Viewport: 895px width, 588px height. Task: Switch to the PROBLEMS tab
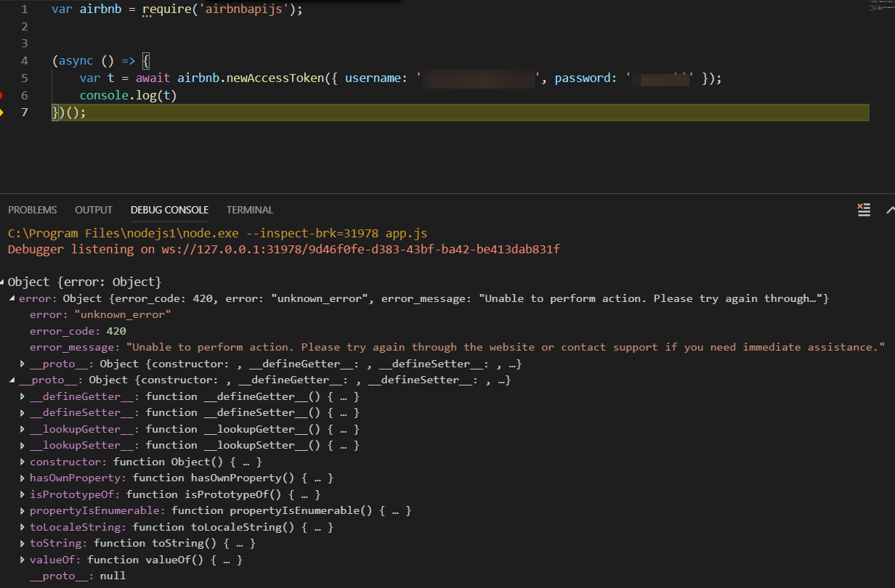[x=33, y=210]
